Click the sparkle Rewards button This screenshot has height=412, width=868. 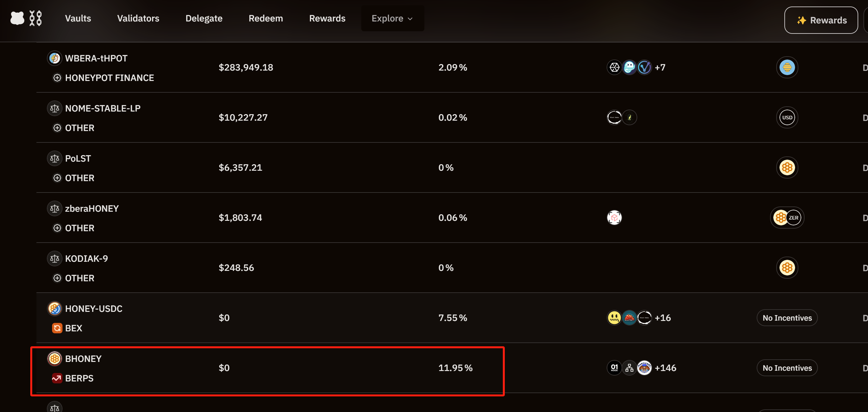[x=821, y=20]
